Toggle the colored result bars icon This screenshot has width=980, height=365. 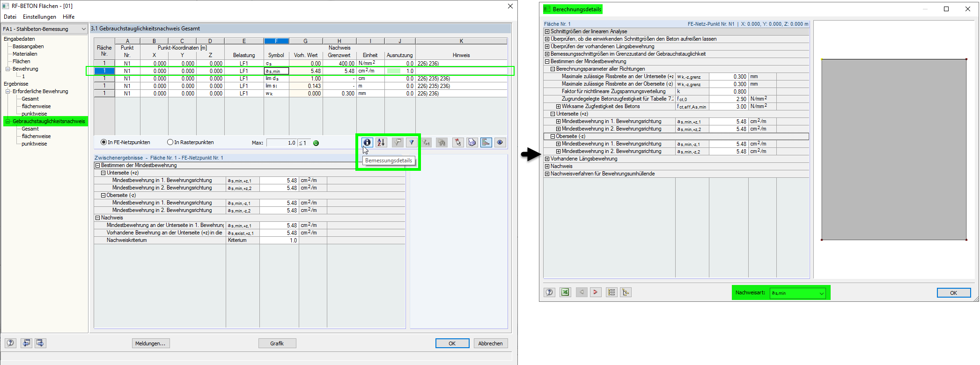486,142
